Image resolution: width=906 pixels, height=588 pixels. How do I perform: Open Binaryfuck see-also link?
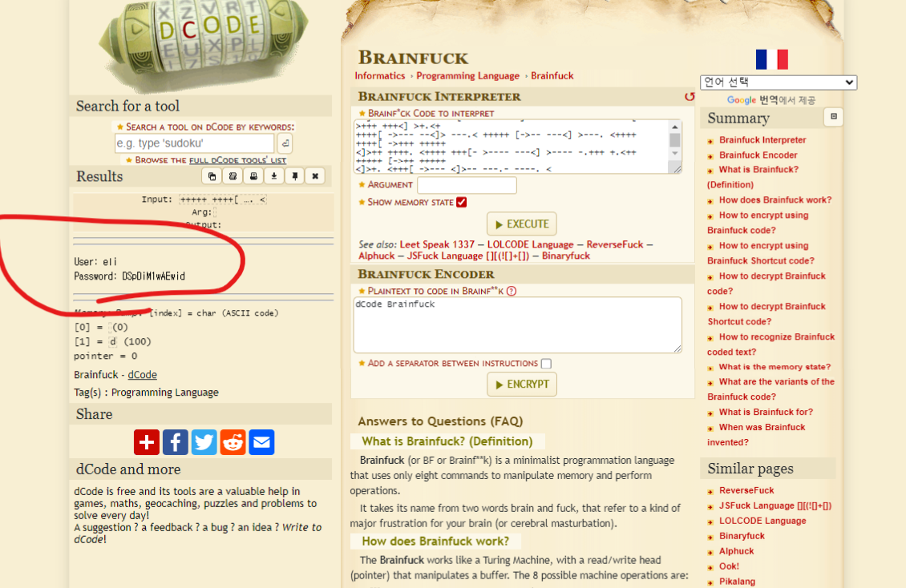[x=566, y=256]
